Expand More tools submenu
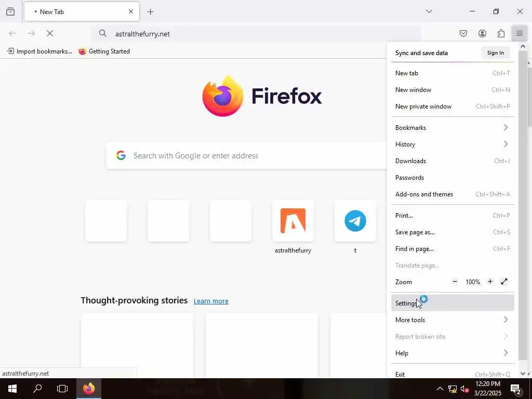 453,320
